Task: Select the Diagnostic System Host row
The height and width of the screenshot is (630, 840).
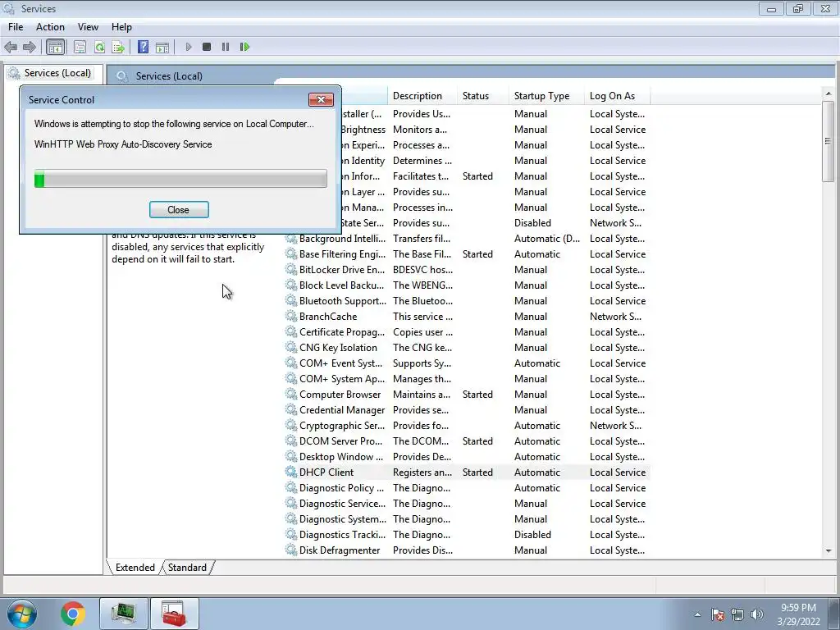Action: click(x=467, y=519)
